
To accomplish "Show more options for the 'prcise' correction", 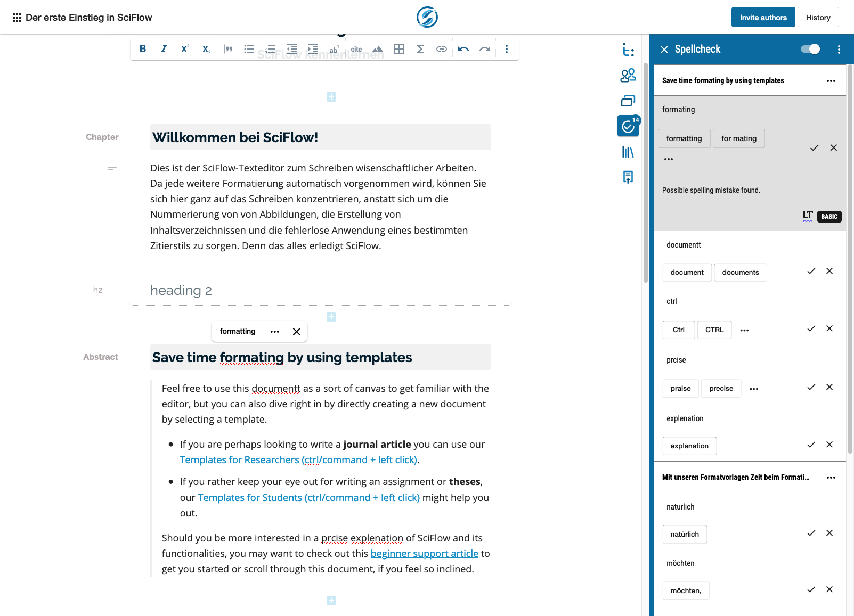I will 753,389.
